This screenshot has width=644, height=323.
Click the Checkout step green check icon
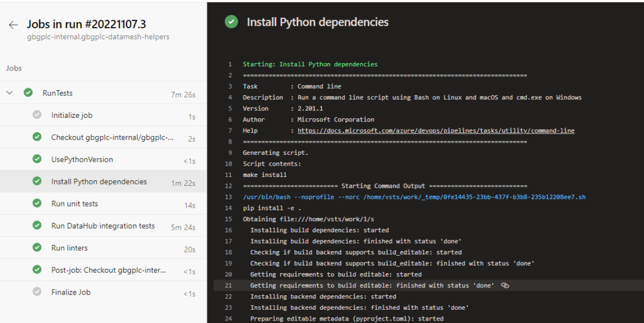pos(37,137)
